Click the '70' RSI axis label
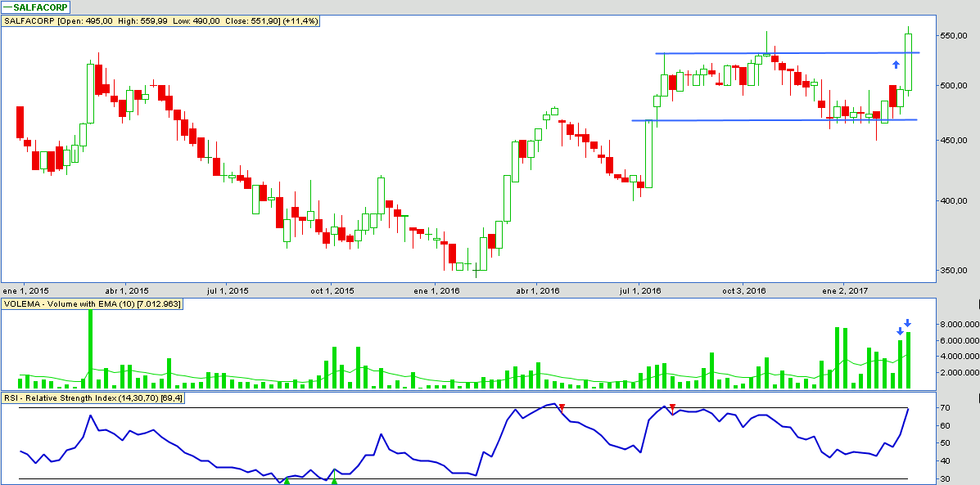 [x=946, y=408]
